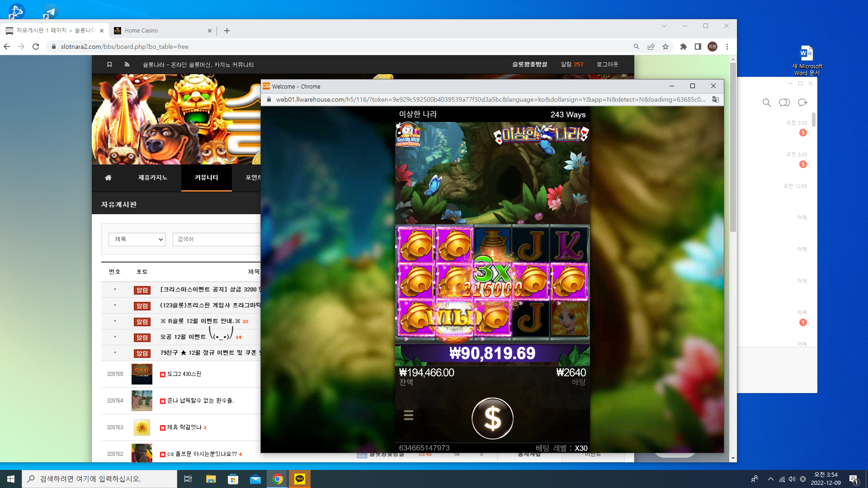868x488 pixels.
Task: Click the 배팅 레벨 X30 label
Action: pyautogui.click(x=561, y=448)
